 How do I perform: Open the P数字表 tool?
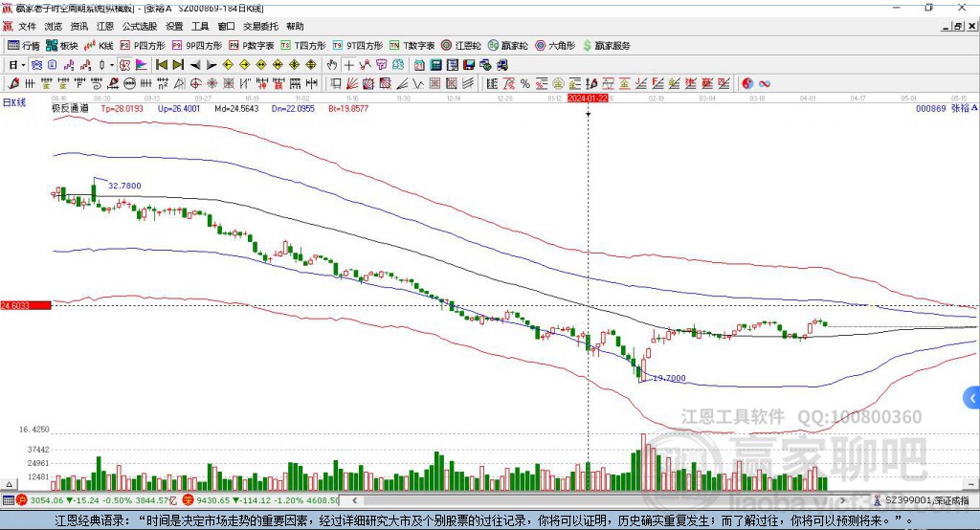pos(252,46)
